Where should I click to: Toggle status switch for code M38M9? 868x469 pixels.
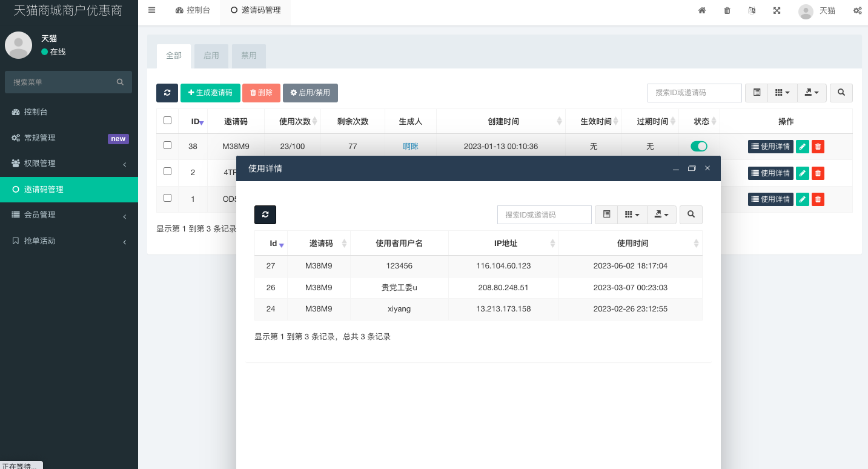(x=699, y=146)
